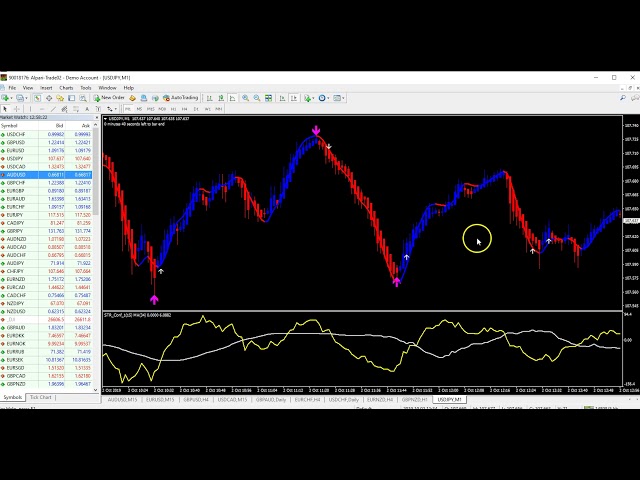
Task: Select the crosshair tool
Action: pos(15,108)
